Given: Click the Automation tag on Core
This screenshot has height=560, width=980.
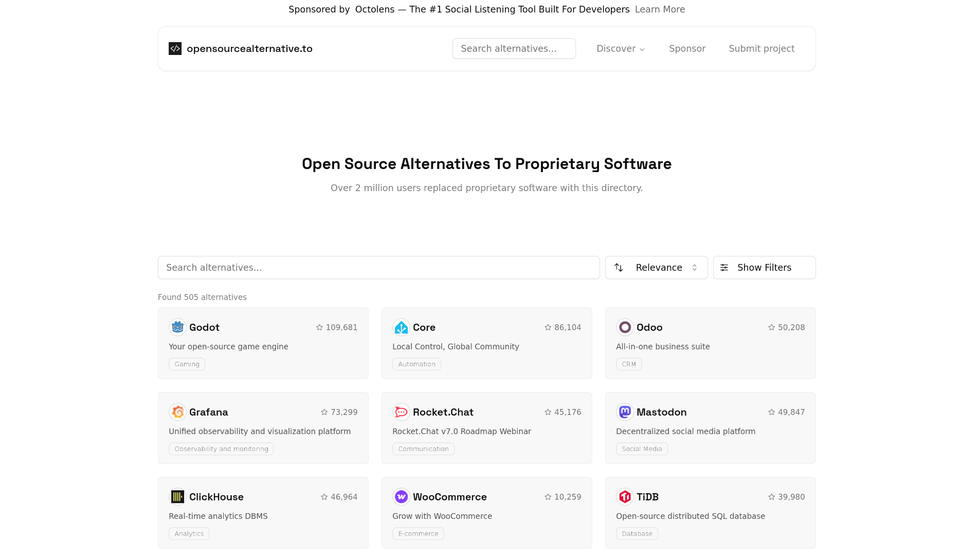Looking at the screenshot, I should [416, 364].
